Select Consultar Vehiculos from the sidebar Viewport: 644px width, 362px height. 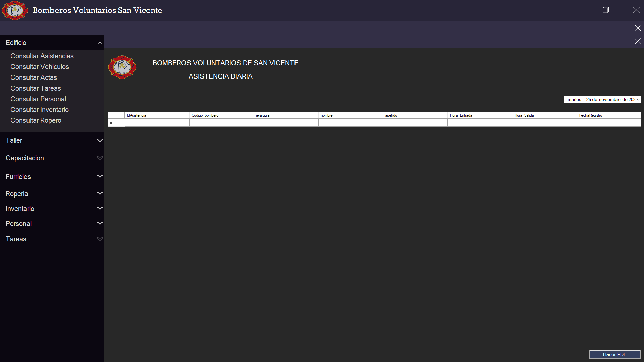pyautogui.click(x=40, y=67)
